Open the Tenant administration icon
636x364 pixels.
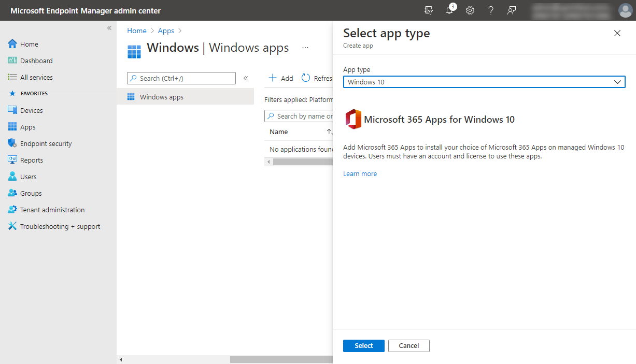coord(11,209)
